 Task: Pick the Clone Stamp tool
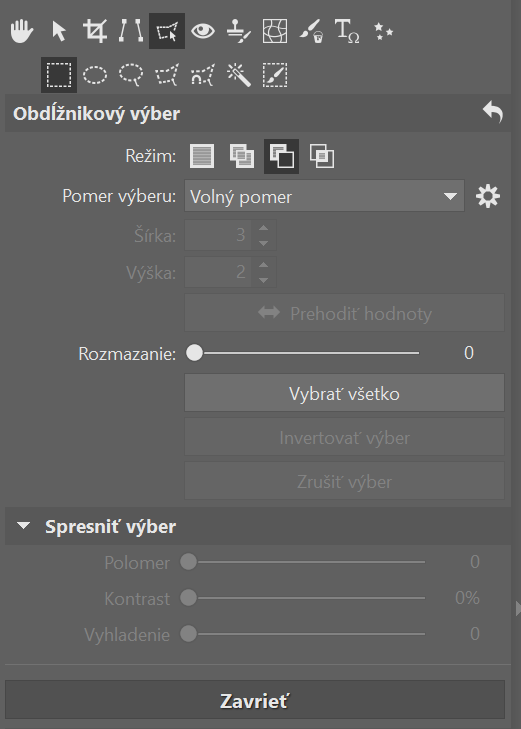[239, 32]
